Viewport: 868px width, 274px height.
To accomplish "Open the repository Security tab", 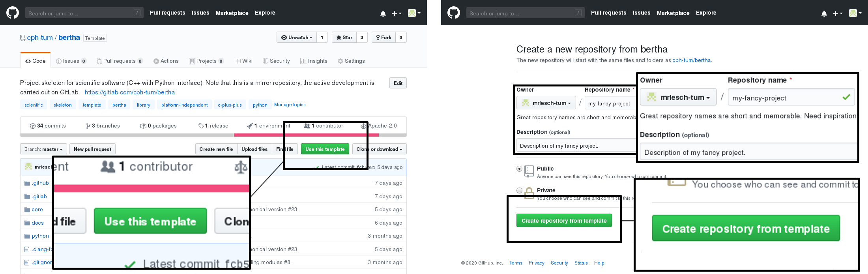I will point(276,61).
